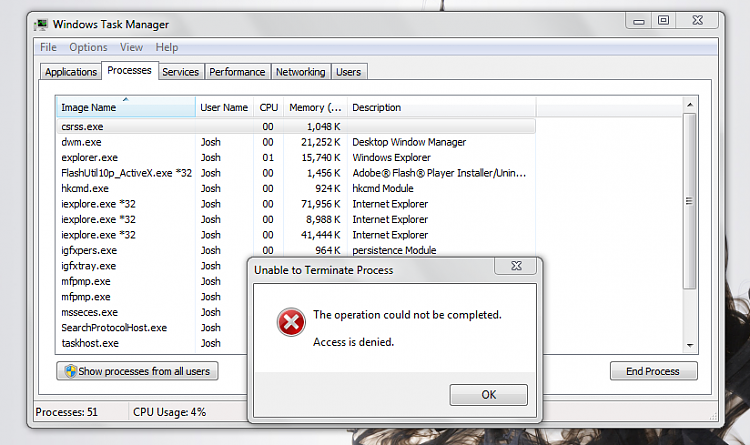Click the CPU Usage: 4% status entry

click(x=169, y=412)
